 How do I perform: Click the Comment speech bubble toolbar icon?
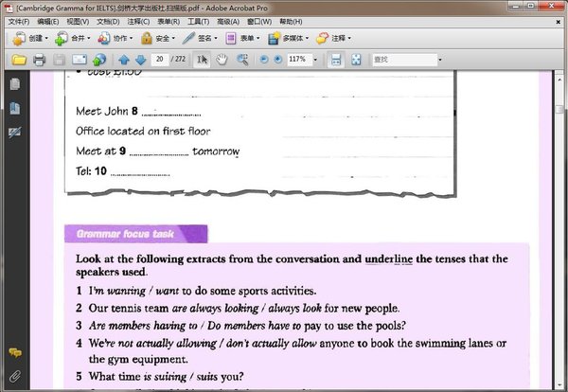tap(323, 38)
